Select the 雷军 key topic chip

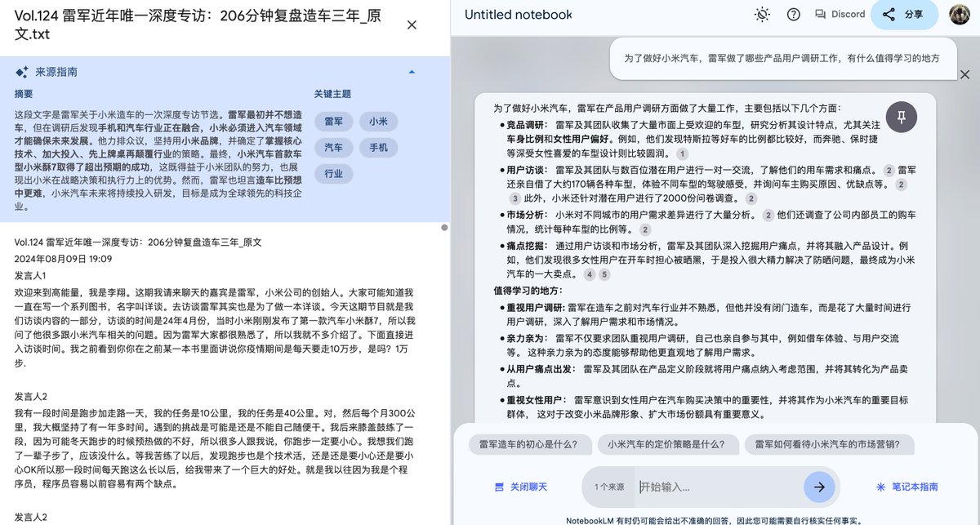[x=333, y=121]
